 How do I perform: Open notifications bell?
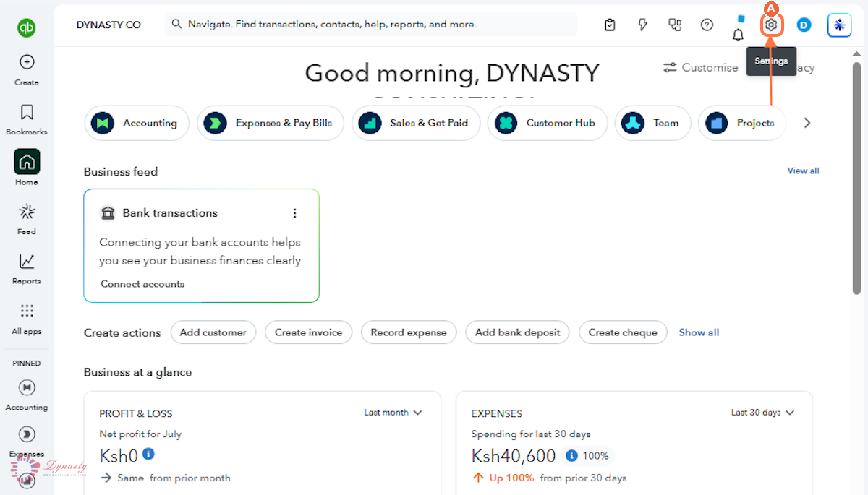(x=739, y=34)
